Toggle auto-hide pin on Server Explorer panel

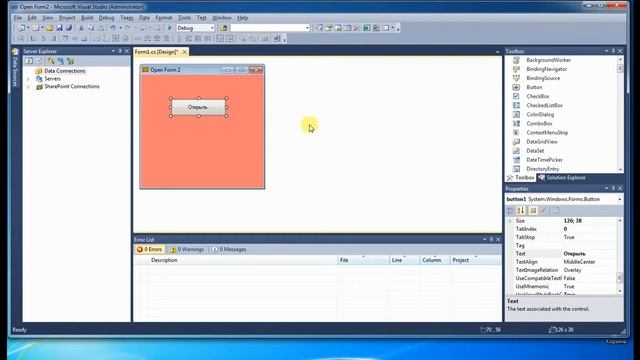(x=120, y=51)
